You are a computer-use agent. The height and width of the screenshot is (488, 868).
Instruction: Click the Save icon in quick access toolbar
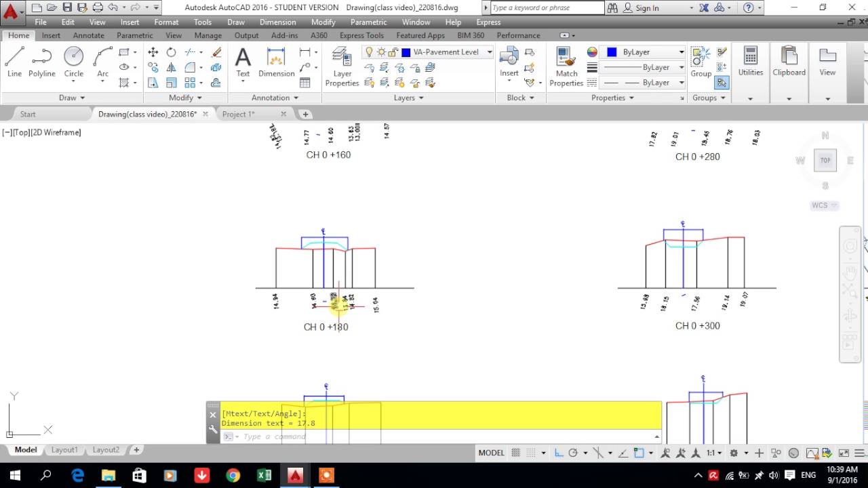point(67,7)
